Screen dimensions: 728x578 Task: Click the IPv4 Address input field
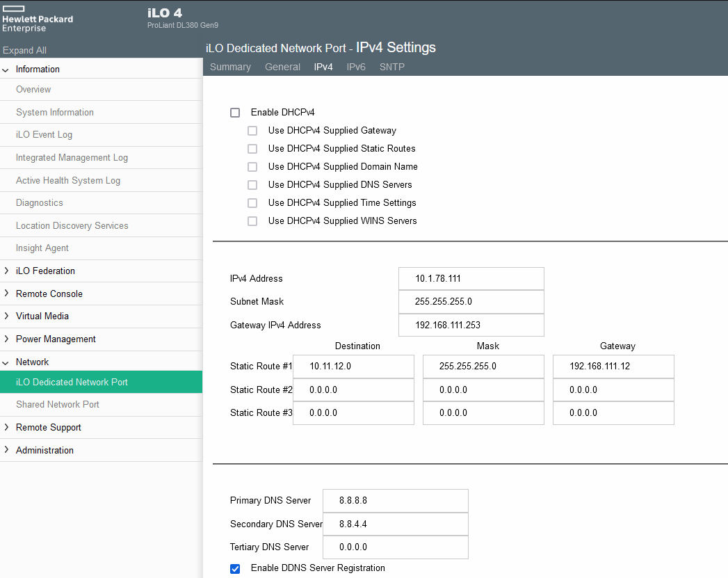(471, 278)
